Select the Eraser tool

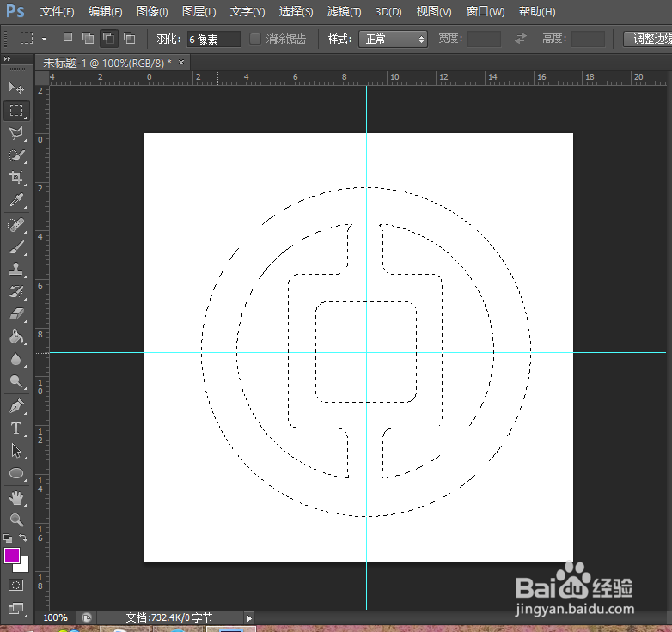[x=16, y=314]
